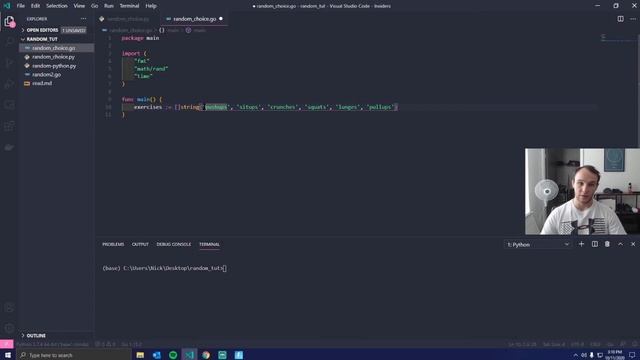Image resolution: width=640 pixels, height=360 pixels.
Task: Open the Edit menu
Action: (36, 6)
